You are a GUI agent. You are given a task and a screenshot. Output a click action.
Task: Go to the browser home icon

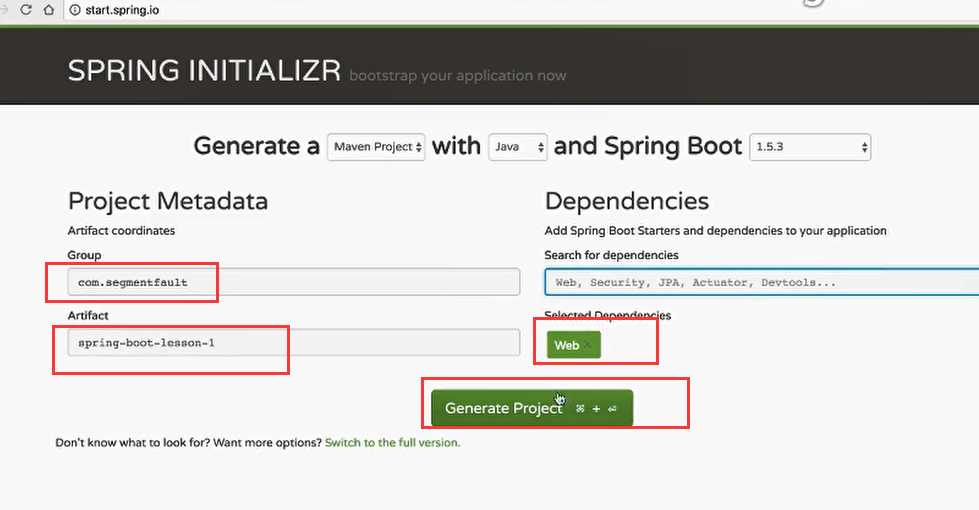(x=49, y=9)
